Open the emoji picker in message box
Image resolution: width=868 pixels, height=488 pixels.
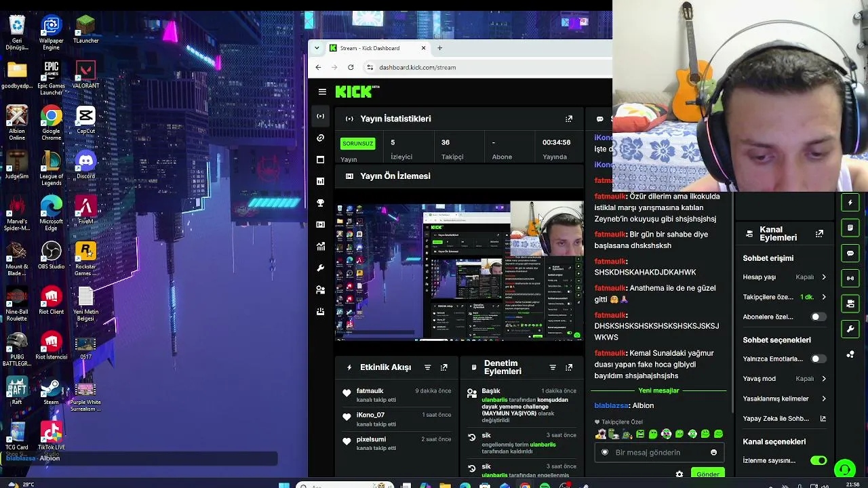click(x=713, y=453)
